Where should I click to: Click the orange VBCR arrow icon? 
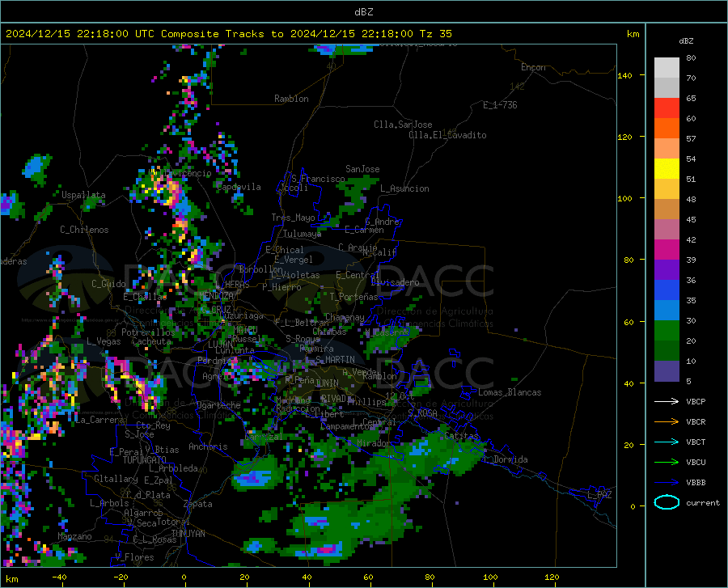point(667,421)
